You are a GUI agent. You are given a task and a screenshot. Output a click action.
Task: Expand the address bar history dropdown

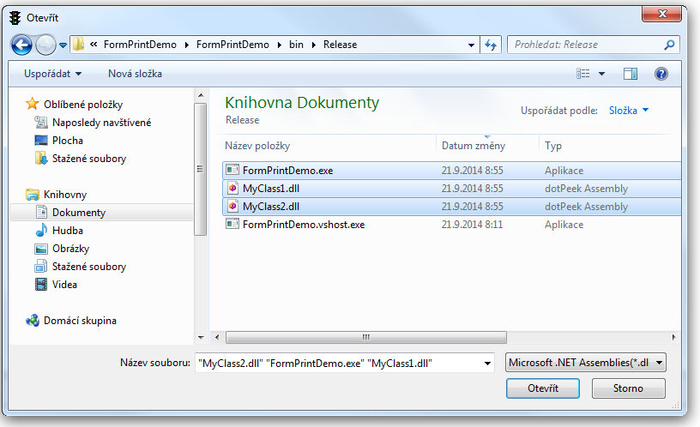coord(471,45)
